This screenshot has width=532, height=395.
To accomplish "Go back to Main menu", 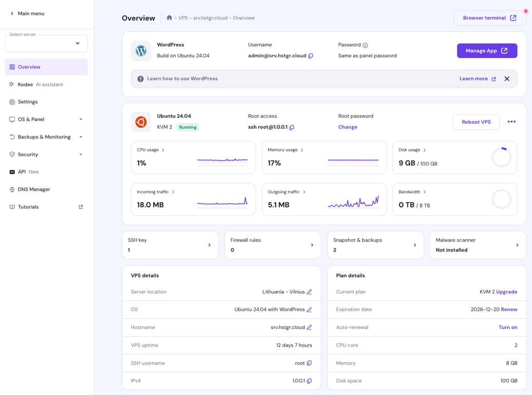I will click(27, 13).
